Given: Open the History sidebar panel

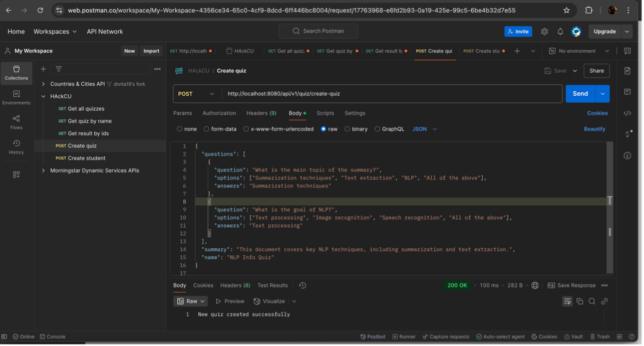Looking at the screenshot, I should [x=17, y=147].
